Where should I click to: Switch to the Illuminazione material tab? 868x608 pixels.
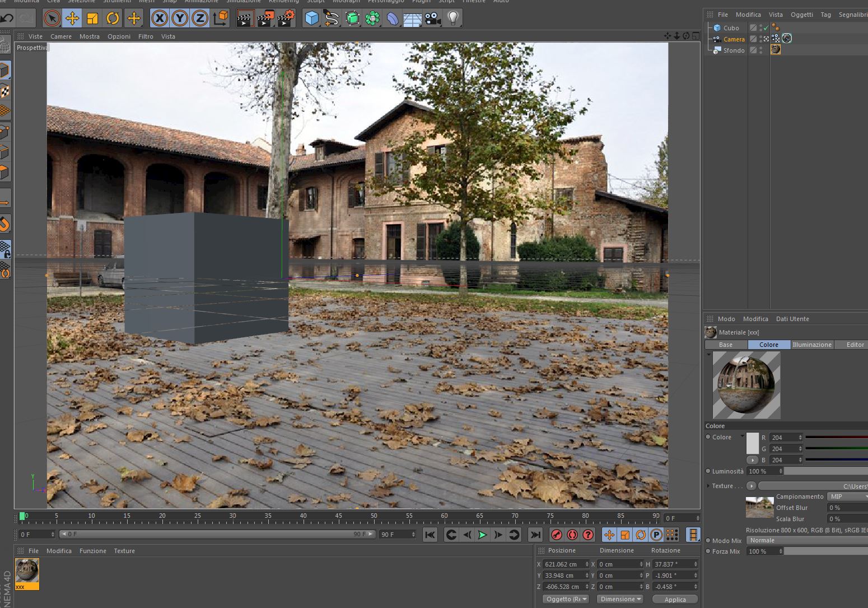812,345
